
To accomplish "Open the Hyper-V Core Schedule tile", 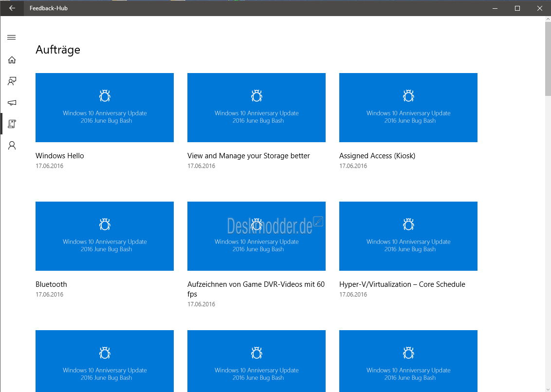I will coord(408,236).
